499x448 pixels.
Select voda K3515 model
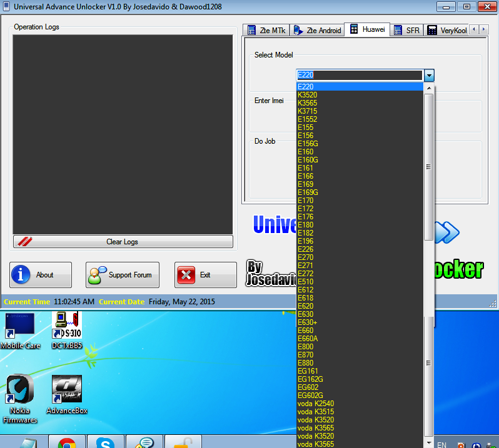[360, 412]
